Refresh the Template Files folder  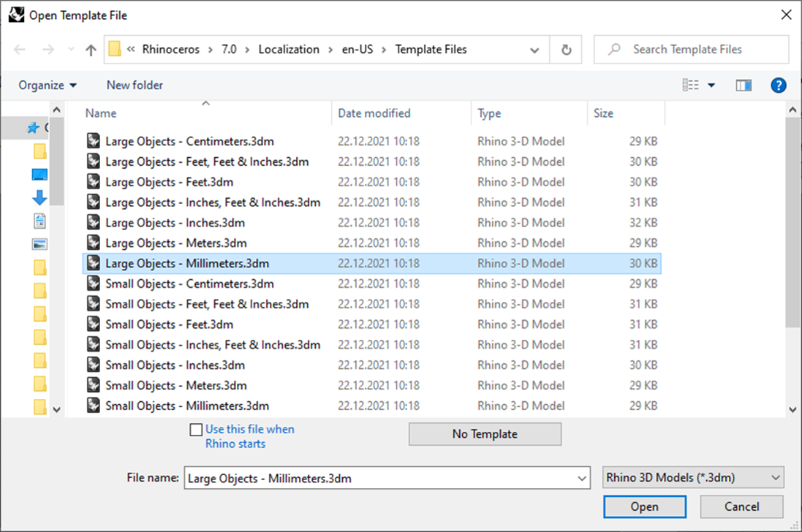566,50
